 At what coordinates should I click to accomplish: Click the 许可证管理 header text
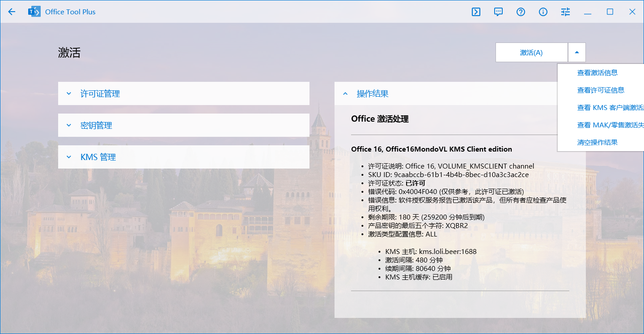100,94
